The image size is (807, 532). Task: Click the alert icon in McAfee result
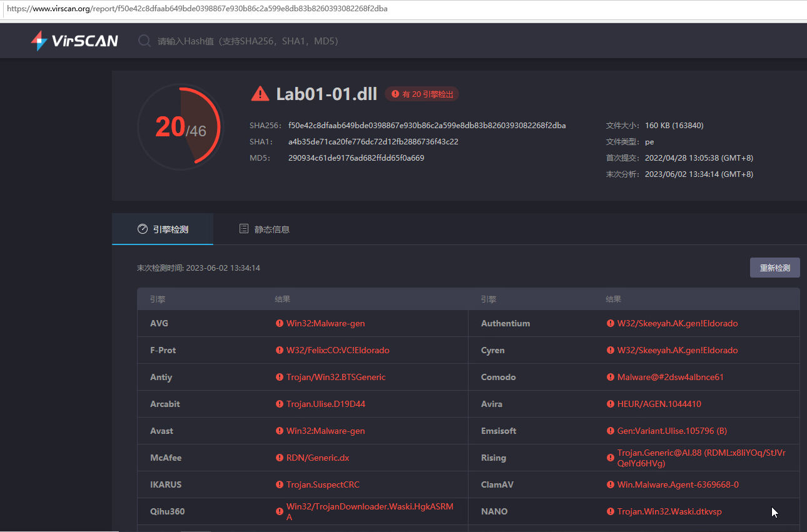280,458
